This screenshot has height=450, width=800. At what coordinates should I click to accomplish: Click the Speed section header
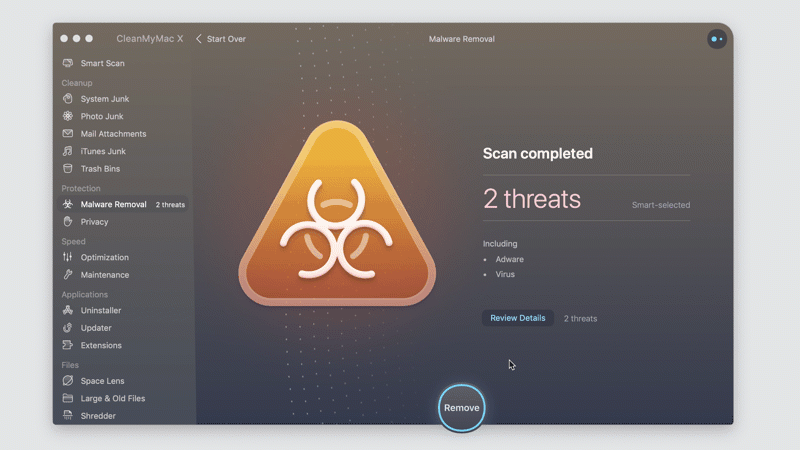73,241
